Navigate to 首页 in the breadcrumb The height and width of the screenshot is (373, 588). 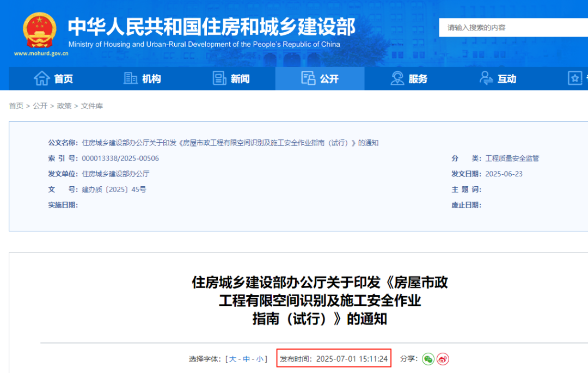(x=16, y=106)
